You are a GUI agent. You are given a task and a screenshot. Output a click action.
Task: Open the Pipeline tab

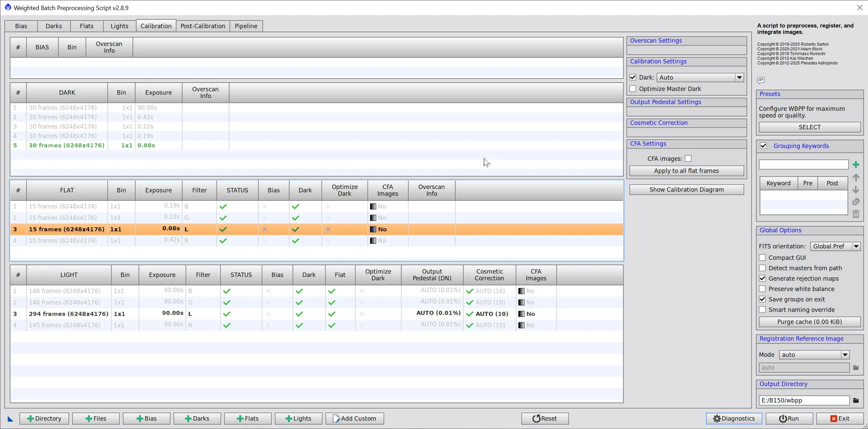pos(246,26)
